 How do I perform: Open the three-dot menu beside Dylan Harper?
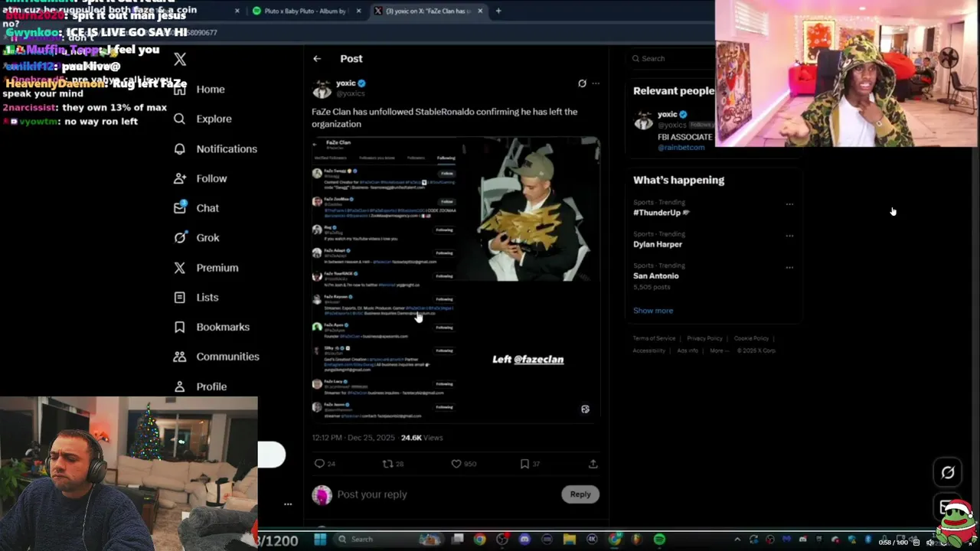point(789,236)
